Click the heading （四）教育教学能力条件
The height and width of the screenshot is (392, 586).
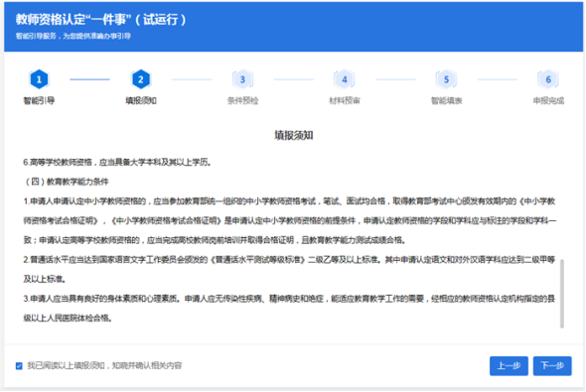tap(66, 182)
